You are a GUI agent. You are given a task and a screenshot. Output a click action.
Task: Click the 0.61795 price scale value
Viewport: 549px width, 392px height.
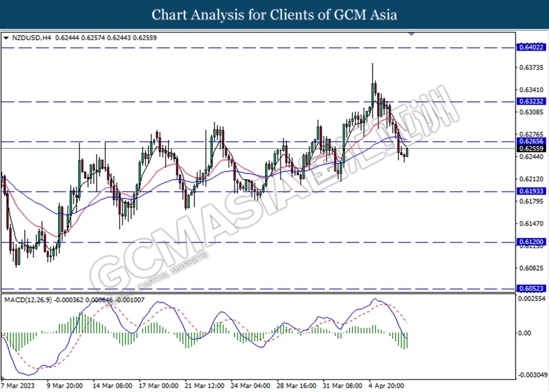coord(531,201)
